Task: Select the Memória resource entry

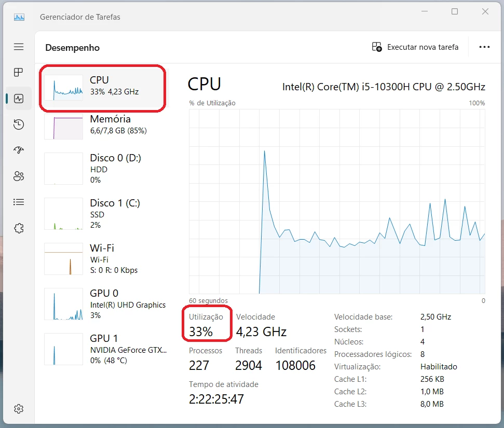Action: coord(105,127)
